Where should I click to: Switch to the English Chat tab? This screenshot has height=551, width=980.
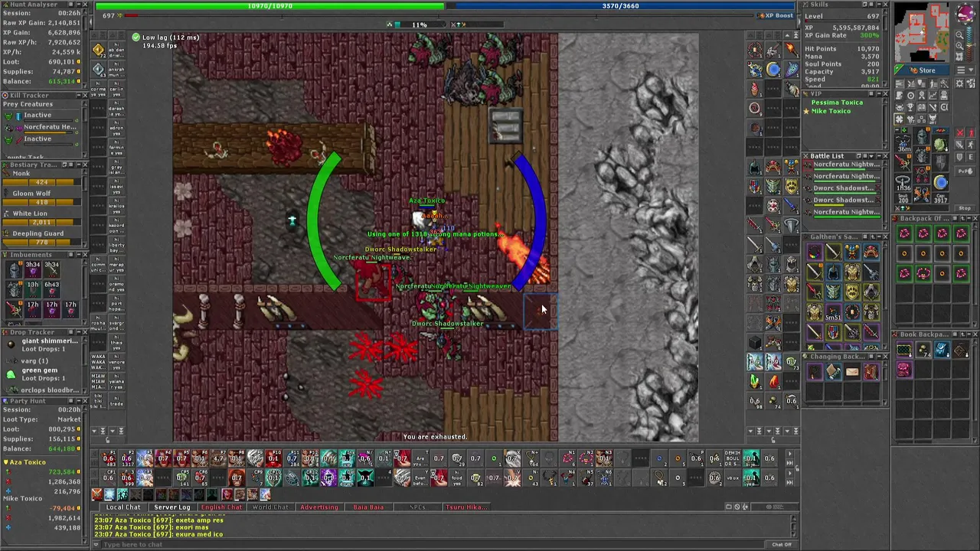(221, 507)
